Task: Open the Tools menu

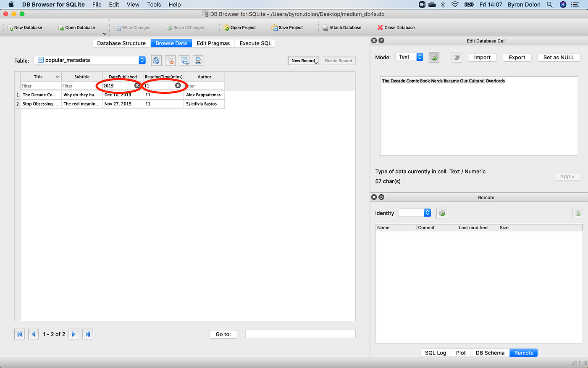Action: click(154, 5)
